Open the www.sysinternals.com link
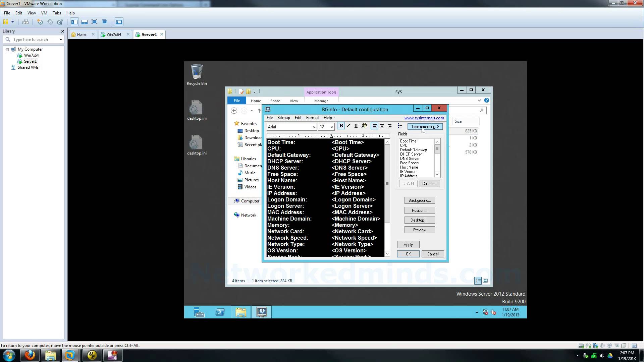This screenshot has height=362, width=644. pyautogui.click(x=424, y=118)
